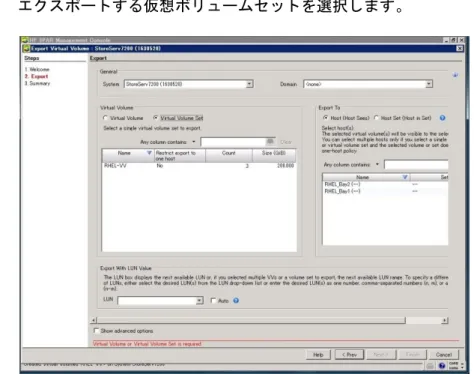This screenshot has width=474, height=374.
Task: Open the Domain dropdown
Action: click(x=429, y=84)
